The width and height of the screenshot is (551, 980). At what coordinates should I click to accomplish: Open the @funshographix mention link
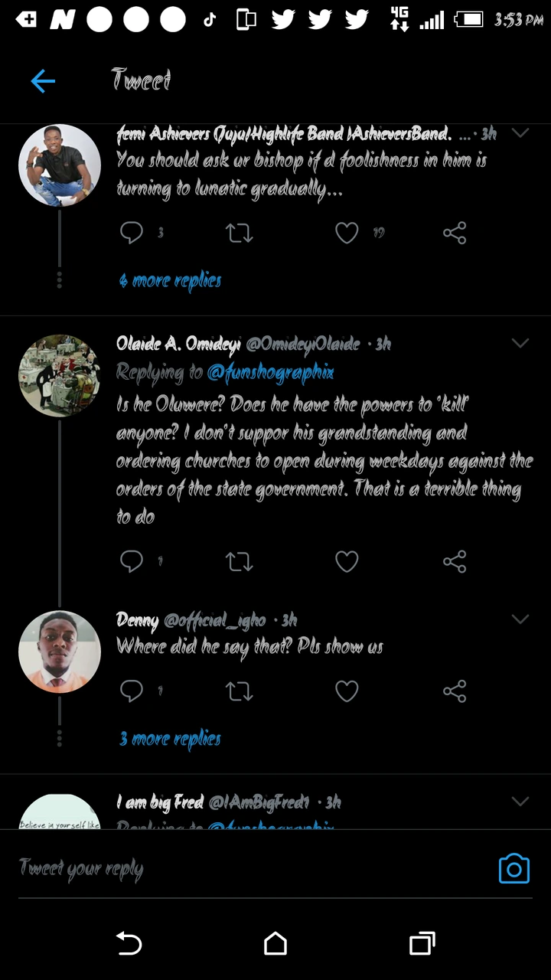pos(270,373)
